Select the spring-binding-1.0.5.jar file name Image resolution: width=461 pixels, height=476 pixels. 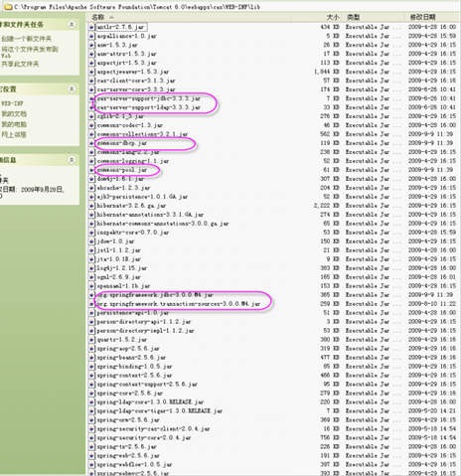(x=134, y=367)
